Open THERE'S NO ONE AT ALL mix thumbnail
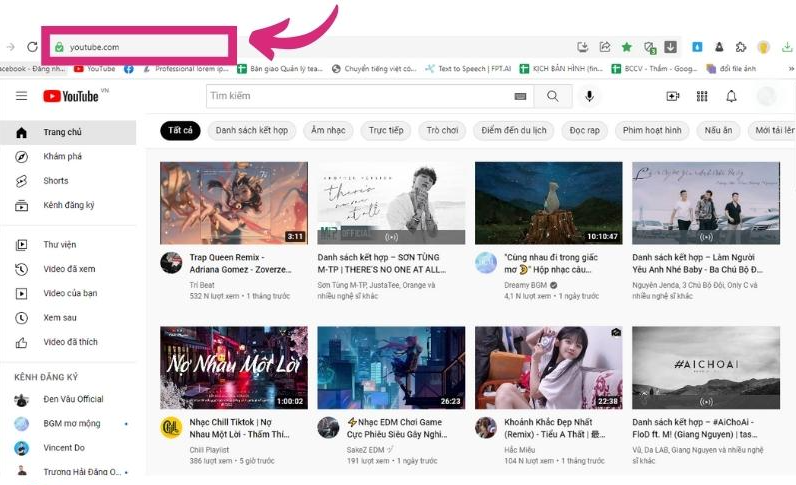This screenshot has width=796, height=485. coord(391,203)
